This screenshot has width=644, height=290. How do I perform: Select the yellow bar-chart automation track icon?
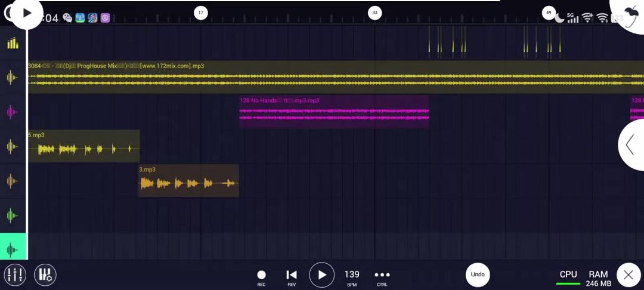click(x=13, y=43)
